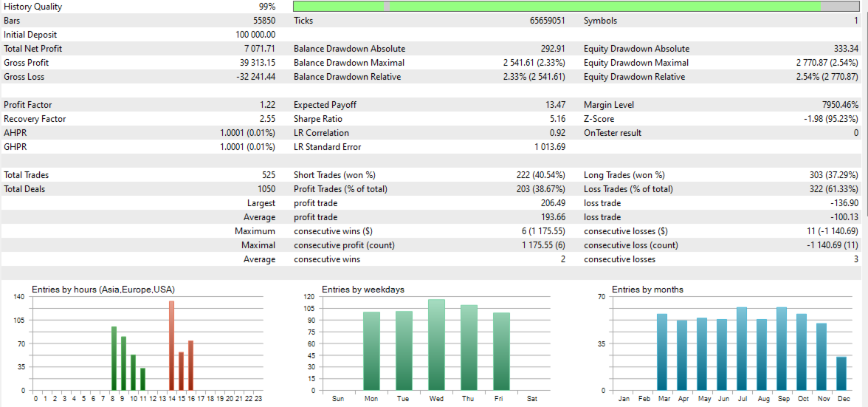The image size is (868, 407).
Task: Click the Entries by hours chart title
Action: (103, 289)
